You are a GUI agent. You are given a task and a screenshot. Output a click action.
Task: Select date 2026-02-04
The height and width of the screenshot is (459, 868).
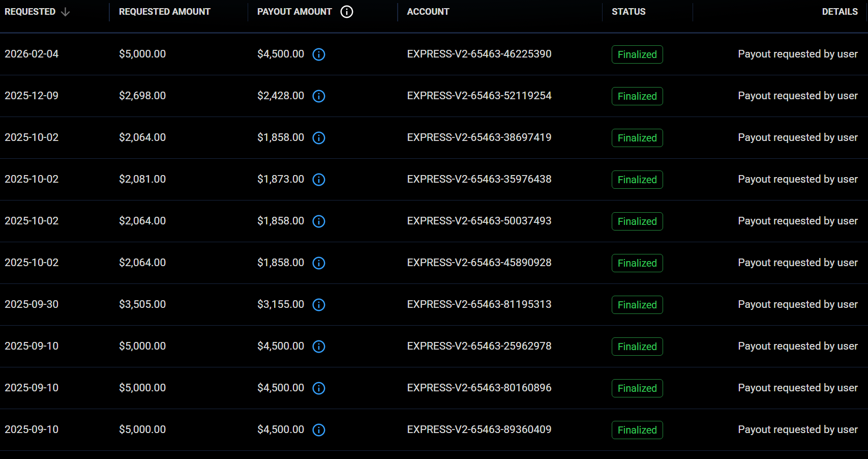(32, 54)
